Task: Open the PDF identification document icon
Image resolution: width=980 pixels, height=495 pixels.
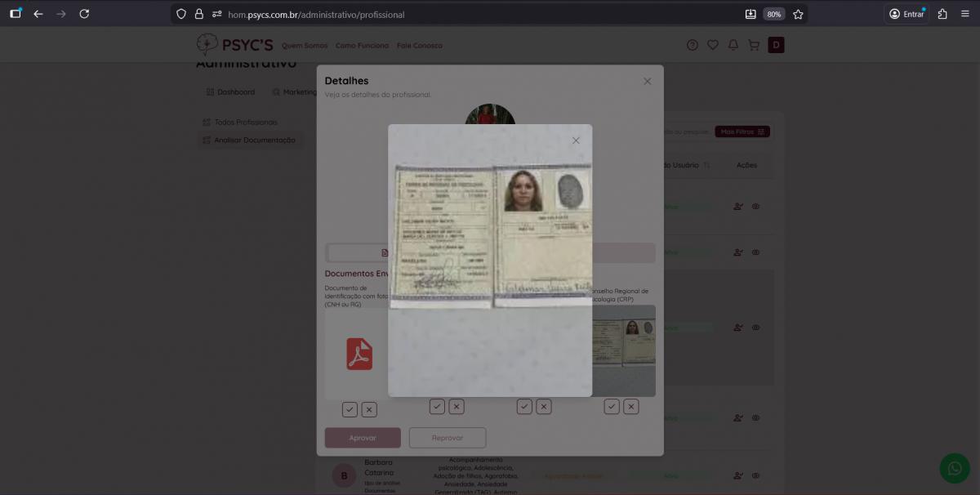Action: (x=359, y=355)
